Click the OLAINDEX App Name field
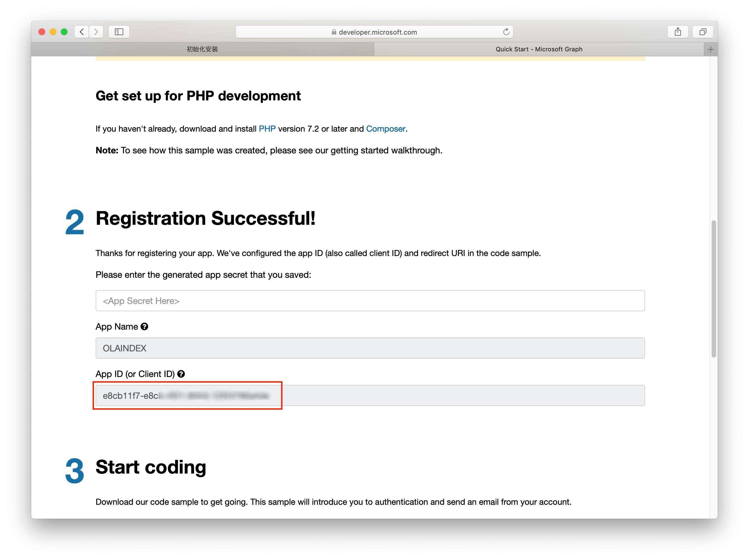The image size is (749, 560). point(370,348)
